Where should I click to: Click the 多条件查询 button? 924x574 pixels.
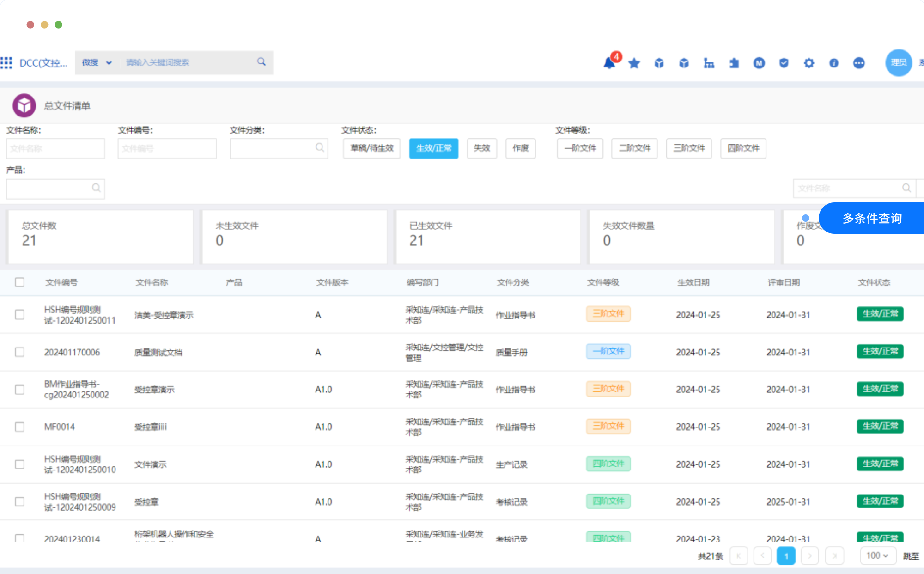tap(872, 218)
